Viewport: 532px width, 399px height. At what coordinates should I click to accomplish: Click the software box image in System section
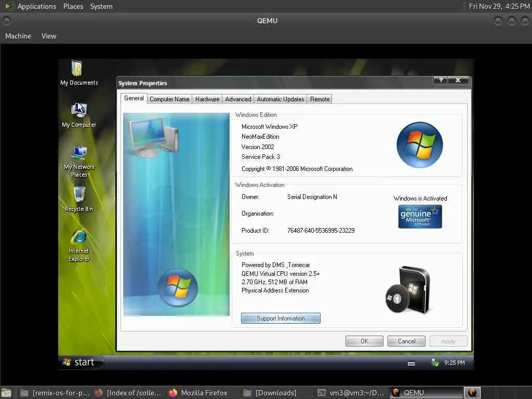(x=409, y=290)
